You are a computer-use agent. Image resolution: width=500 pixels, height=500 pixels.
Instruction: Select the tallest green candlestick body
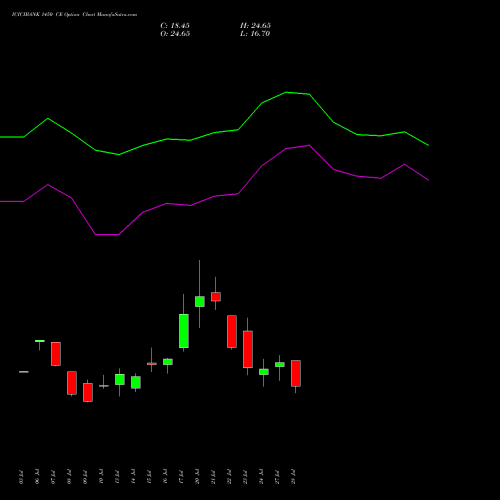[x=184, y=331]
